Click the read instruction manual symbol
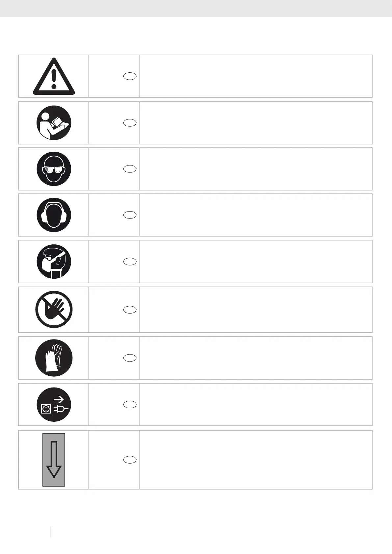Screen dimensions: 392x554 pos(54,123)
